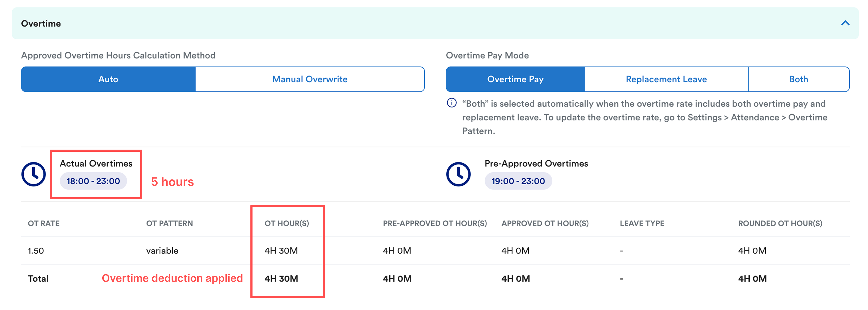
Task: Click the 19:00 - 23:00 time badge
Action: 518,181
